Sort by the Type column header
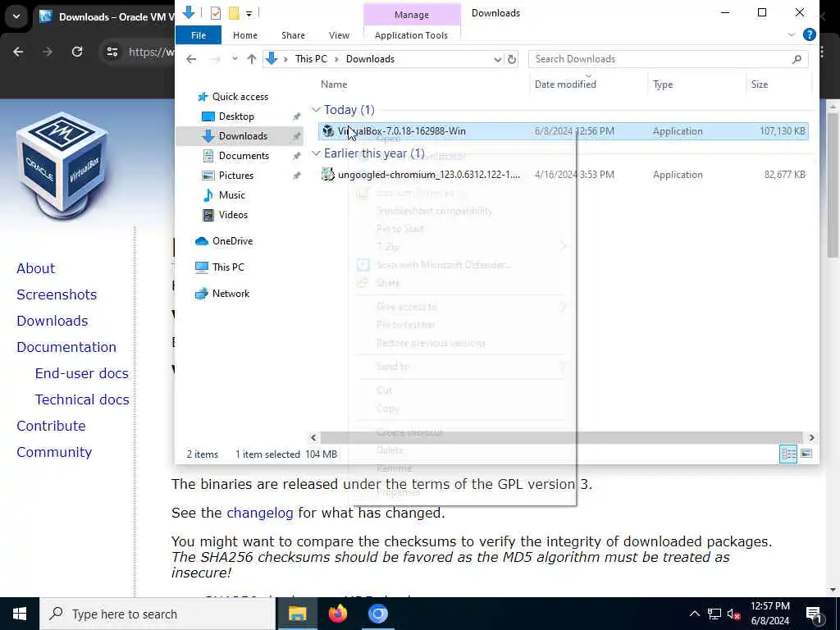The image size is (840, 630). [663, 84]
